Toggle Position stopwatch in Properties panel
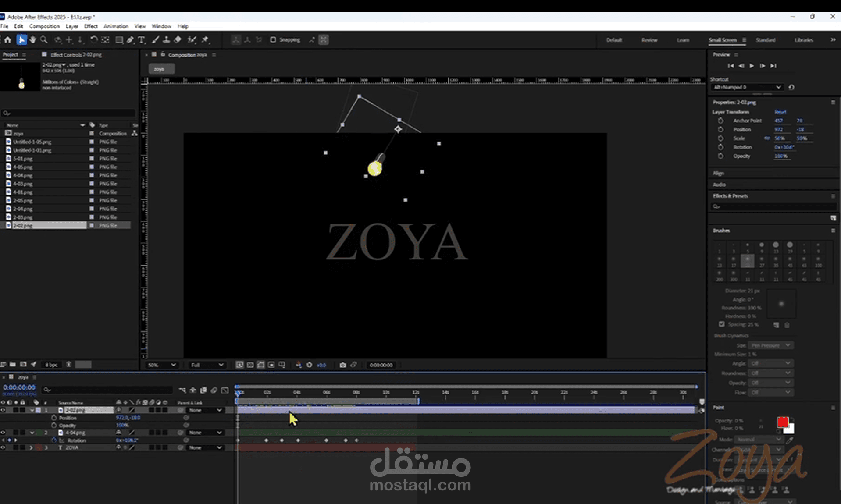Viewport: 841px width, 504px height. point(720,129)
